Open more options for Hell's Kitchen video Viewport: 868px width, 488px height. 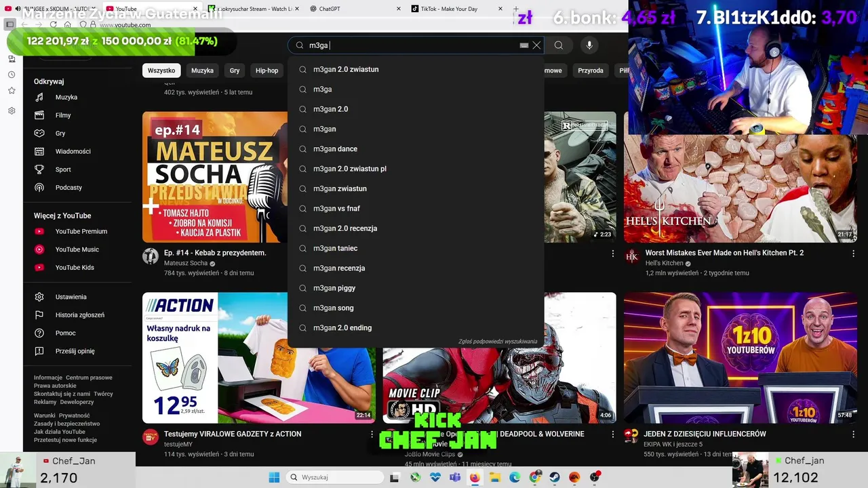coord(853,253)
